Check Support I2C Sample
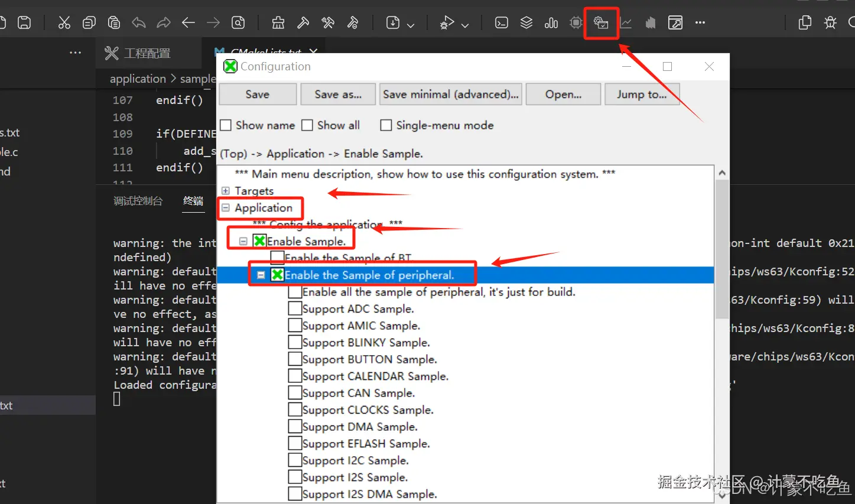This screenshot has width=855, height=504. 295,460
